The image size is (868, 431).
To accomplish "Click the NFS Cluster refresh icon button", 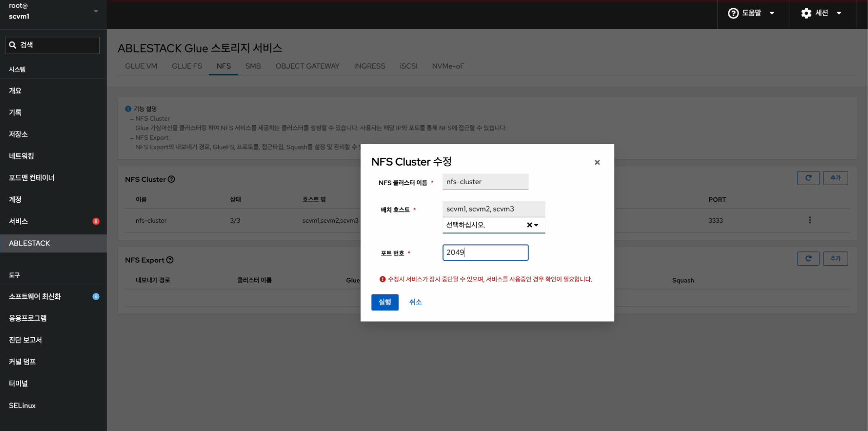I will point(808,178).
